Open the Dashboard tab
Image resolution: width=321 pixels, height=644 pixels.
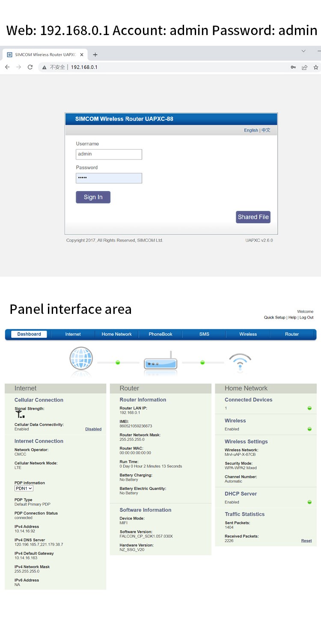(x=29, y=334)
